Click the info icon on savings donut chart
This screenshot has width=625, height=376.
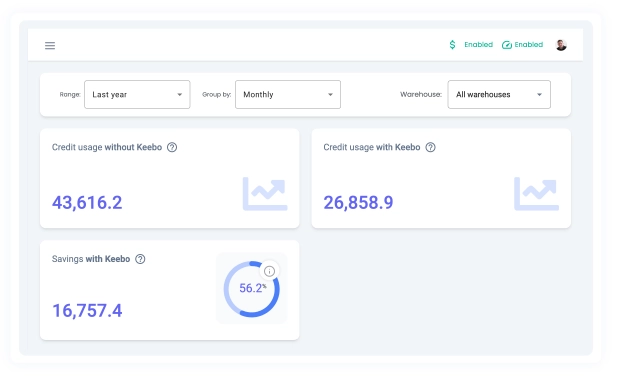[269, 271]
